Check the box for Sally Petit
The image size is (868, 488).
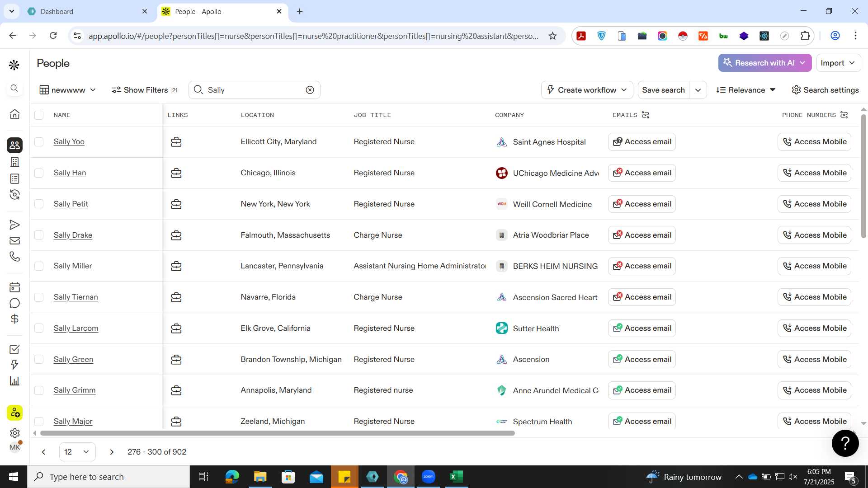point(39,204)
